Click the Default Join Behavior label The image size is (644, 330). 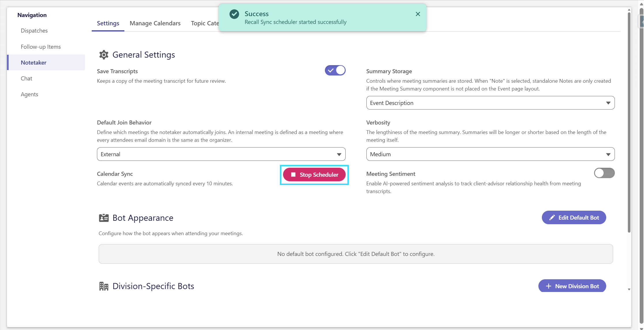(124, 122)
